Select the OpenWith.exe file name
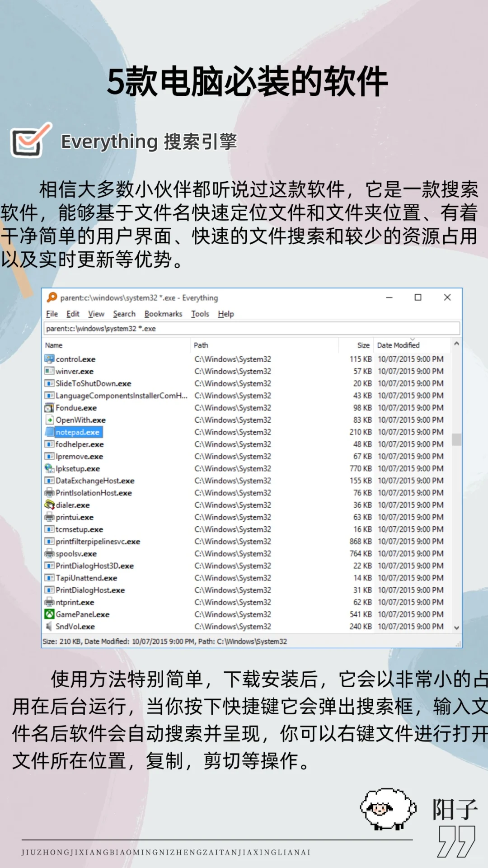488x868 pixels. (x=81, y=420)
